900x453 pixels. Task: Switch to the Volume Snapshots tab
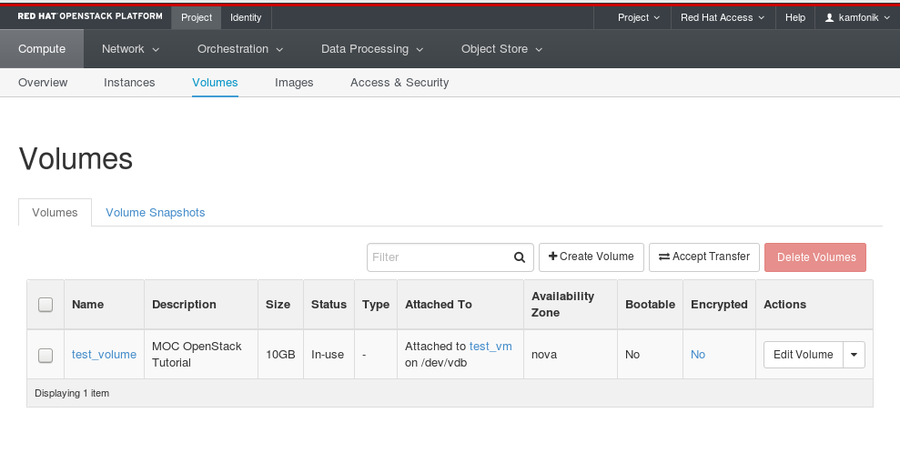point(155,212)
